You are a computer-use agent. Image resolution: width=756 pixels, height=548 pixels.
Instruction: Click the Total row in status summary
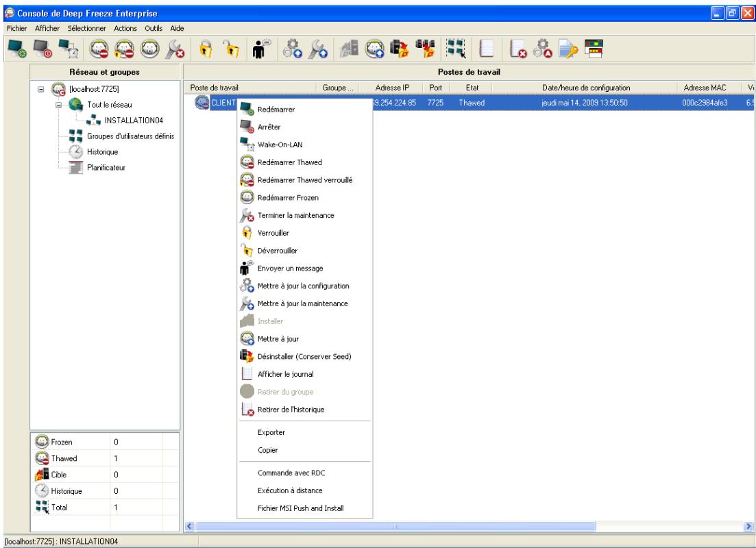(105, 508)
